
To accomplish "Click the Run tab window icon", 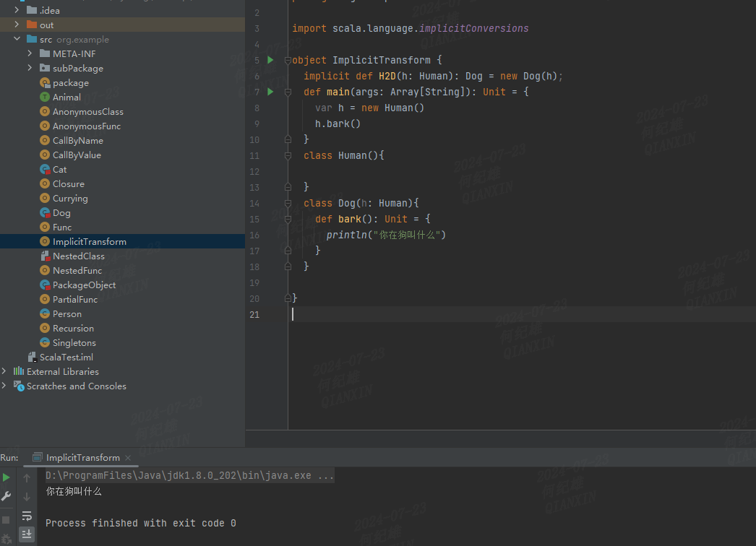I will tap(37, 457).
